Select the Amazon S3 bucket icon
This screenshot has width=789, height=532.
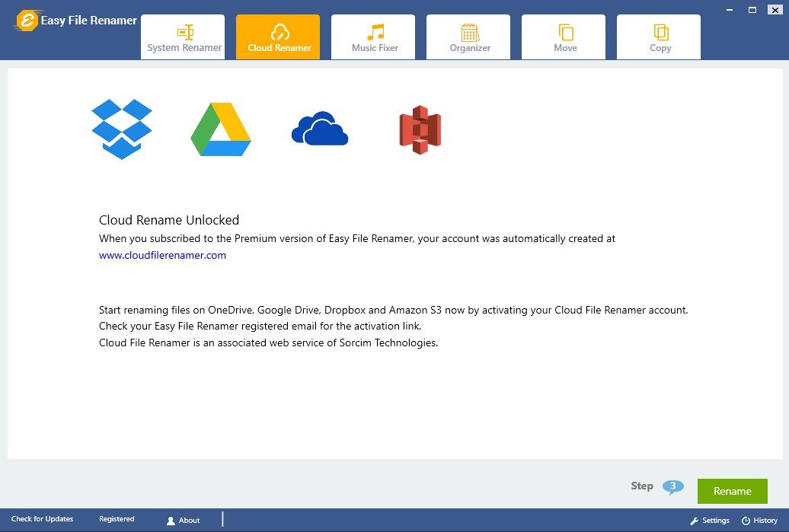pyautogui.click(x=420, y=128)
